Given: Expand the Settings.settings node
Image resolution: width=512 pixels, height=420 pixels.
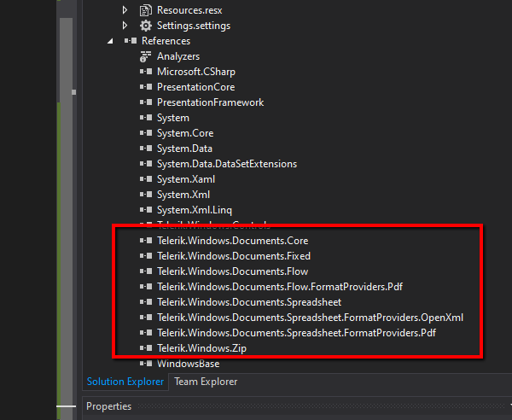Looking at the screenshot, I should point(125,26).
